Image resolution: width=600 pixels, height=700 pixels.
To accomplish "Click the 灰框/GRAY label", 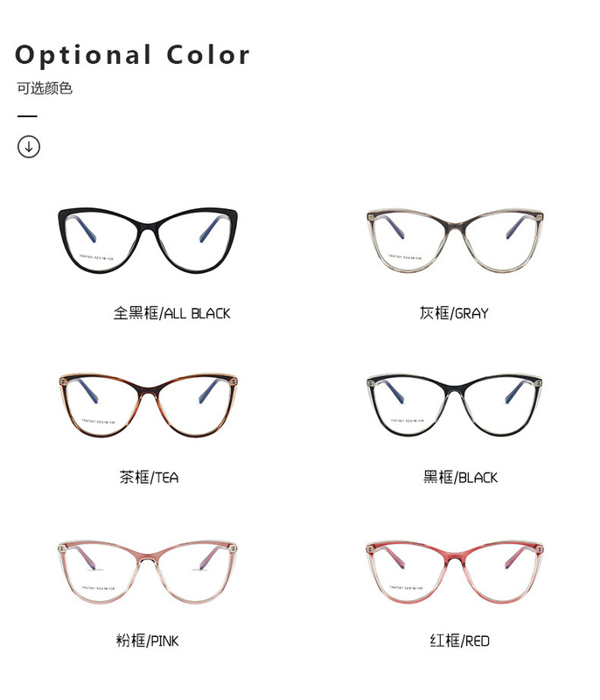I will point(454,313).
